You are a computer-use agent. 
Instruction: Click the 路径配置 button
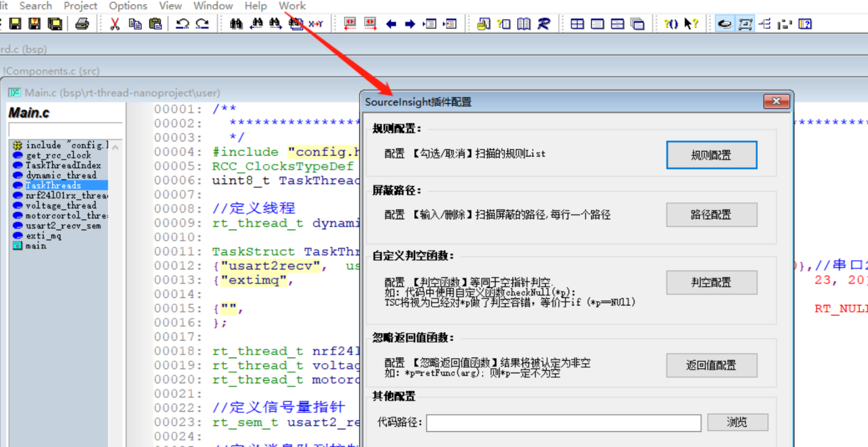711,215
